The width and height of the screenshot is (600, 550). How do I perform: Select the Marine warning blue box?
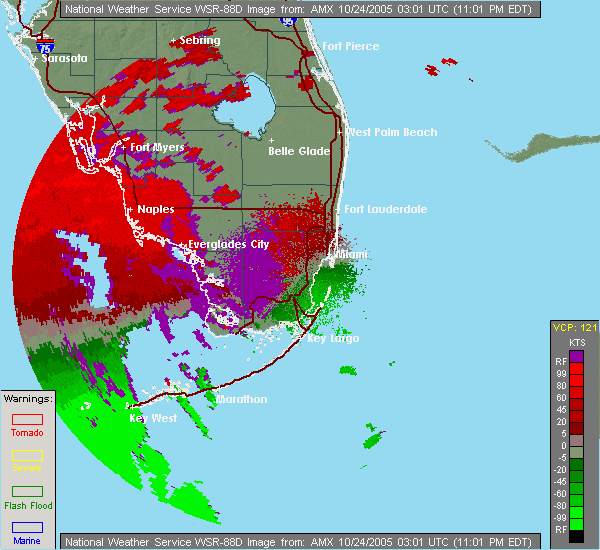coord(27,527)
